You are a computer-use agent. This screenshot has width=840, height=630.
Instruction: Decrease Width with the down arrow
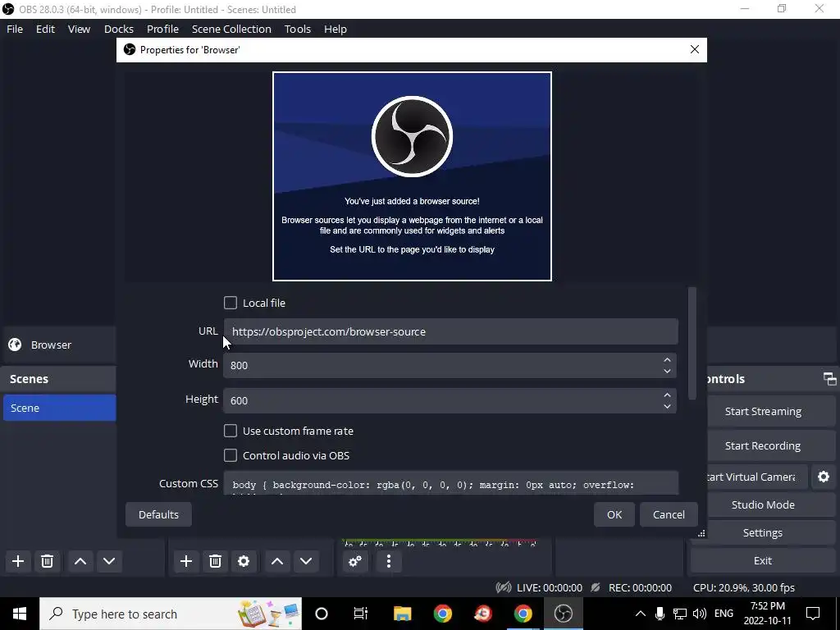pyautogui.click(x=667, y=372)
